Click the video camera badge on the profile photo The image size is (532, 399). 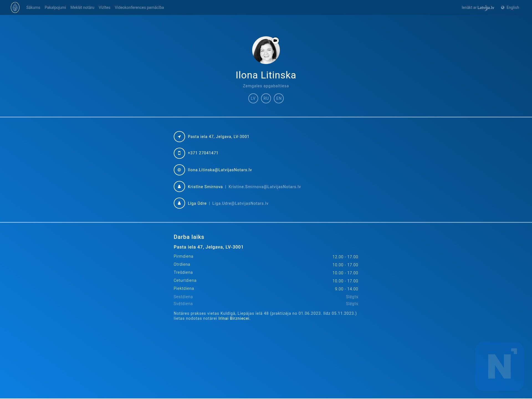click(275, 40)
